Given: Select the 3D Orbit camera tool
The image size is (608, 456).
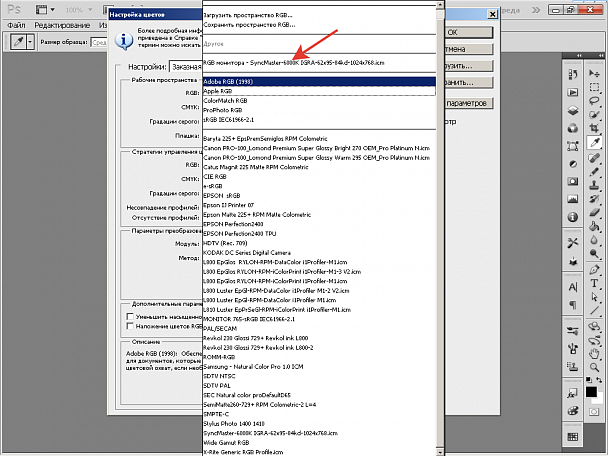Looking at the screenshot, I should 594,340.
